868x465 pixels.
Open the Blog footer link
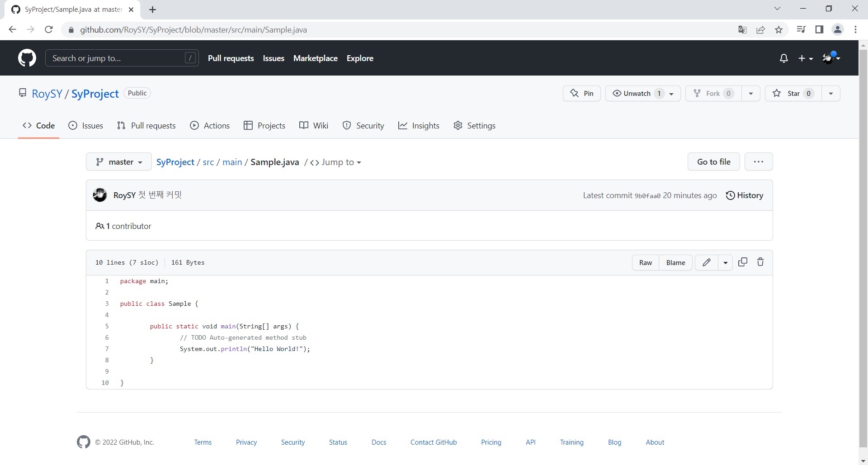pyautogui.click(x=614, y=442)
